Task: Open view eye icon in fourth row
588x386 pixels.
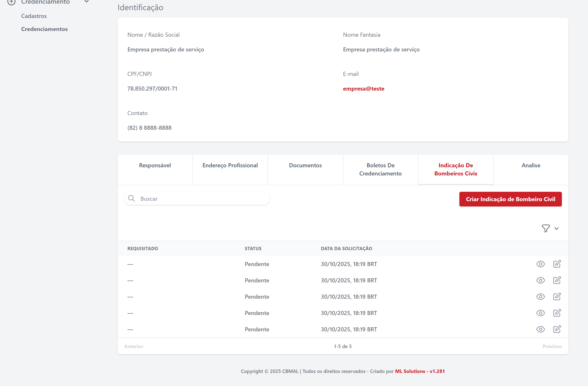Action: [x=540, y=313]
